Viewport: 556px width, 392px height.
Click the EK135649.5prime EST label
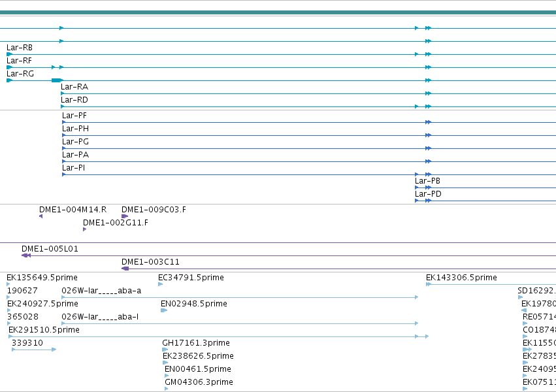[42, 278]
